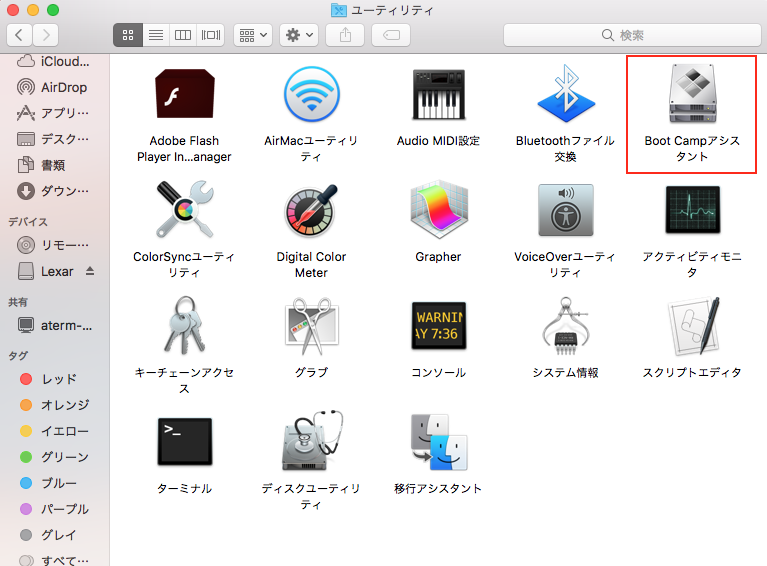Switch to Cover Flow view

211,35
